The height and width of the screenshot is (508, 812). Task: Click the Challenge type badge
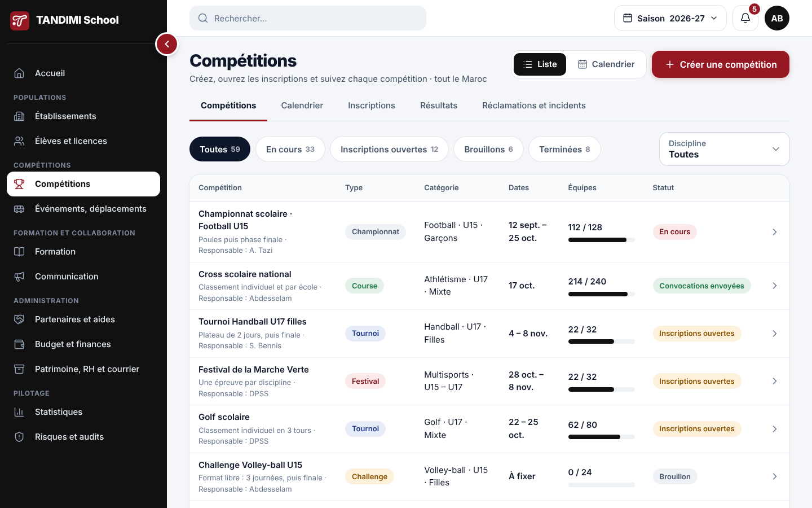click(x=369, y=476)
